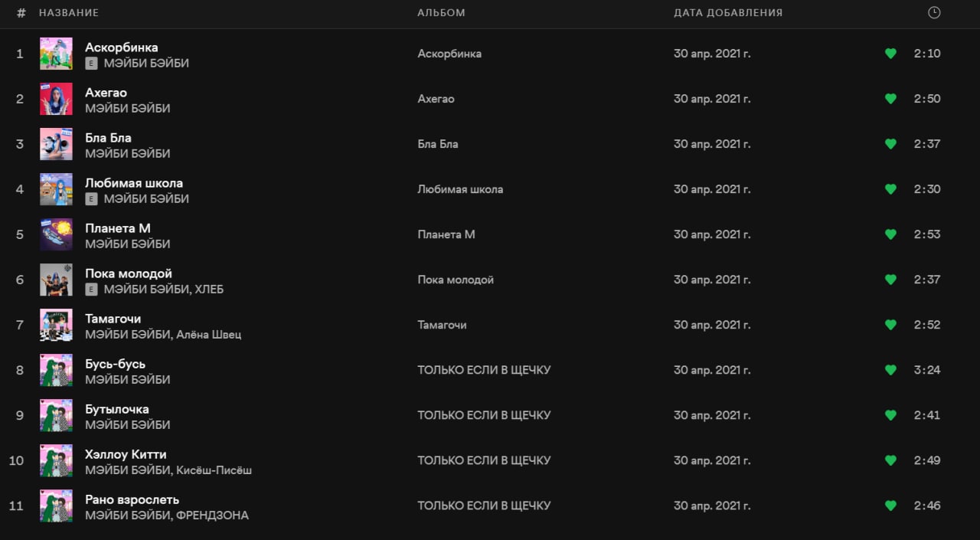Open the Рано взрослеть cover art thumbnail
This screenshot has height=540, width=980.
pos(56,506)
